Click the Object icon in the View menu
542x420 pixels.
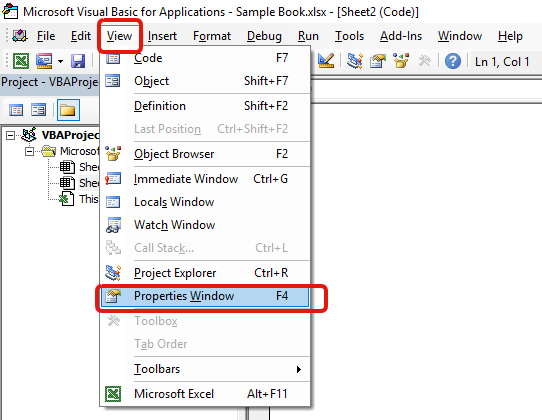pos(113,81)
